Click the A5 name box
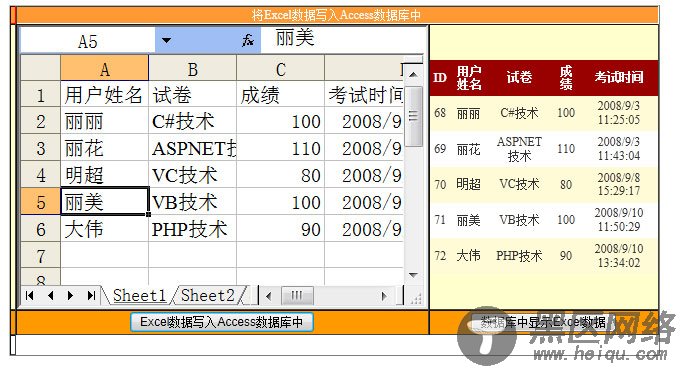This screenshot has width=689, height=371. point(87,41)
